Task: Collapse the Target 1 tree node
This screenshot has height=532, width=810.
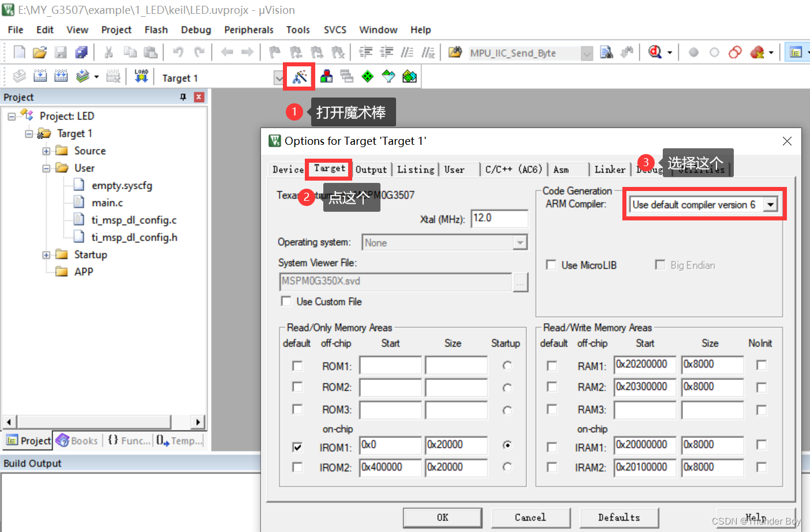Action: click(29, 134)
